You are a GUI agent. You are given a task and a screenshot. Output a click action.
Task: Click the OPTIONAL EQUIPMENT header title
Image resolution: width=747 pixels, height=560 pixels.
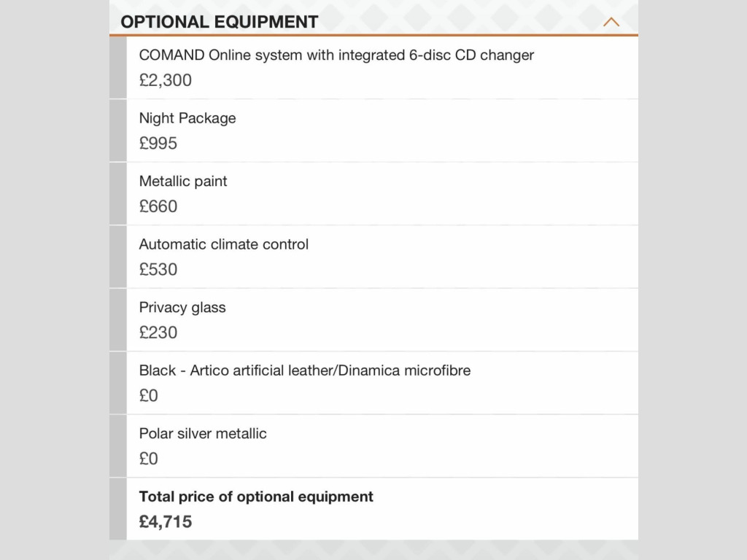pyautogui.click(x=220, y=22)
